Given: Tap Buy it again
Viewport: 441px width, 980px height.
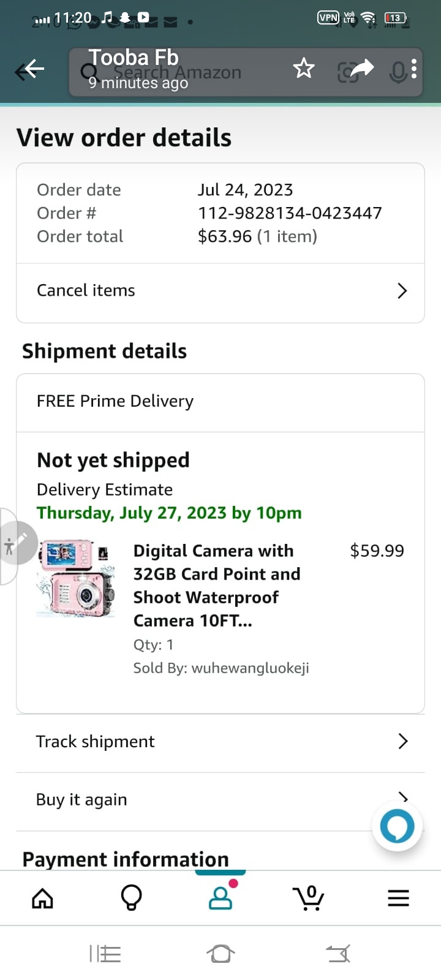Looking at the screenshot, I should pyautogui.click(x=81, y=799).
